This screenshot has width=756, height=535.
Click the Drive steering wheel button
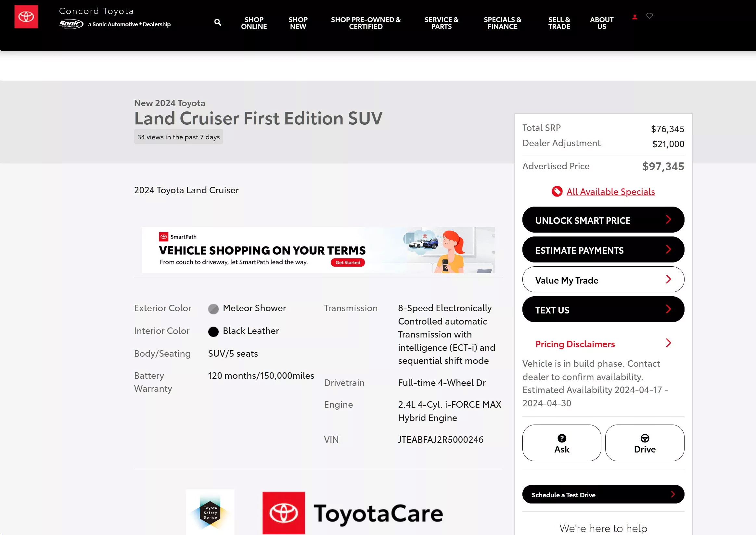[x=644, y=443]
